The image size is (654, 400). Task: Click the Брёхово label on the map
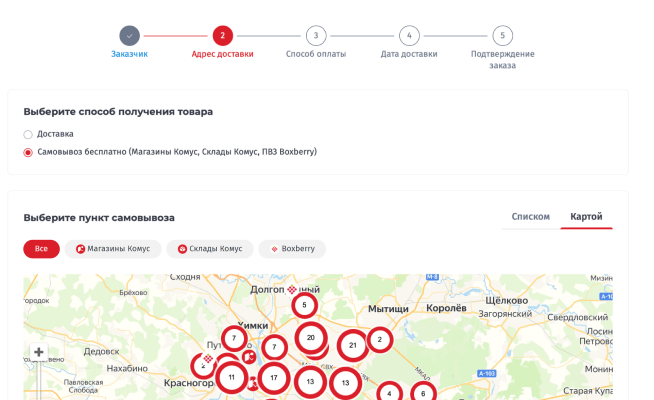tap(133, 293)
